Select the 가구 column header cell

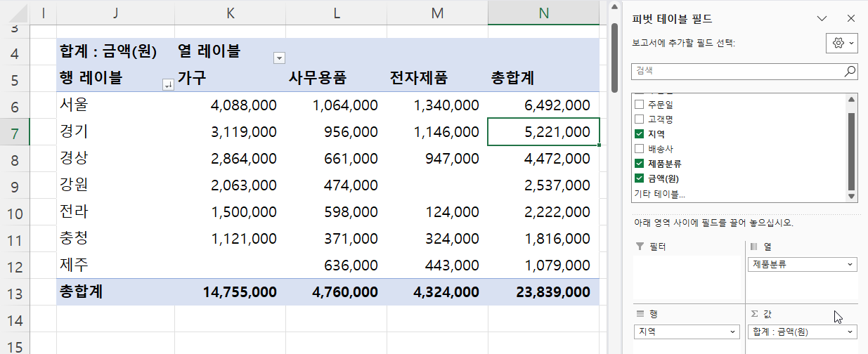pos(231,79)
